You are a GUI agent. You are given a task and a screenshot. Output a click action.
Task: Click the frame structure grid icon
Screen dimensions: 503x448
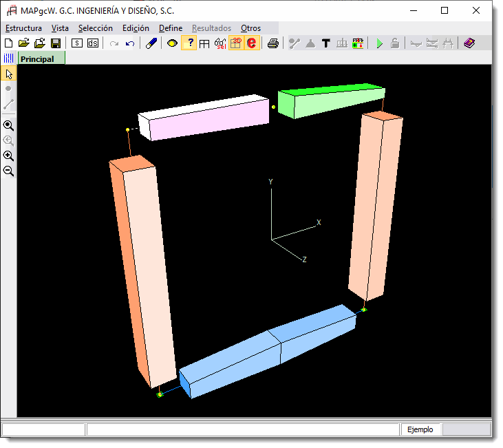point(204,43)
